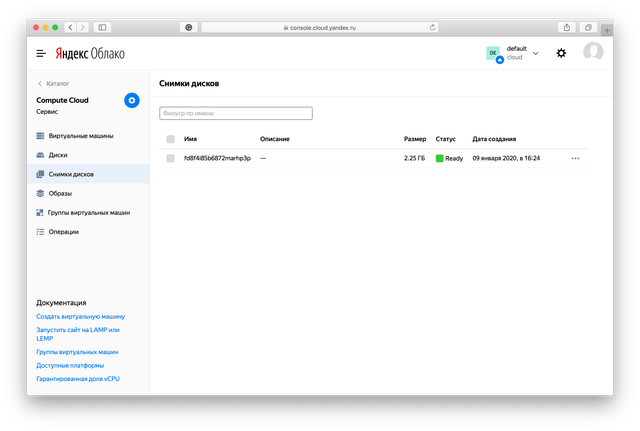Open the hamburger navigation menu
Viewport: 640px width, 431px height.
click(41, 53)
